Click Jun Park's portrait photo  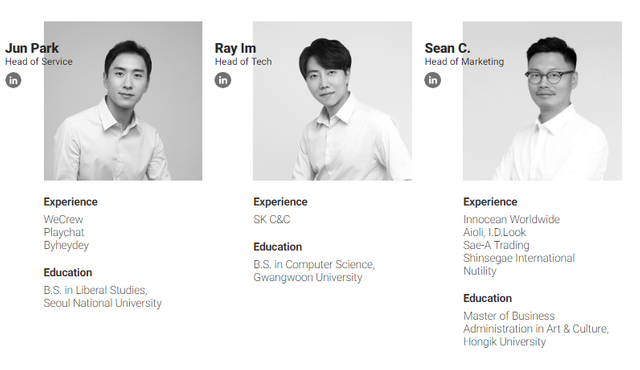click(123, 101)
